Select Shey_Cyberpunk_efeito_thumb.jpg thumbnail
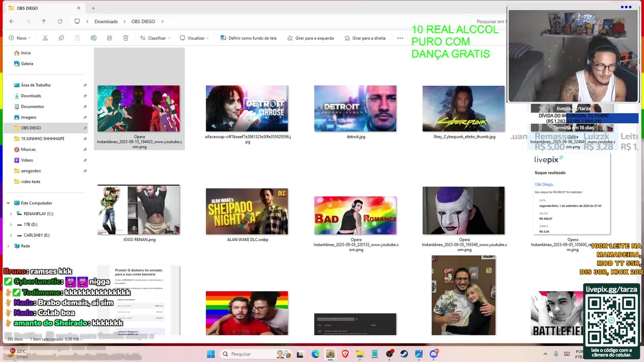Viewport: 644px width, 362px height. click(463, 109)
